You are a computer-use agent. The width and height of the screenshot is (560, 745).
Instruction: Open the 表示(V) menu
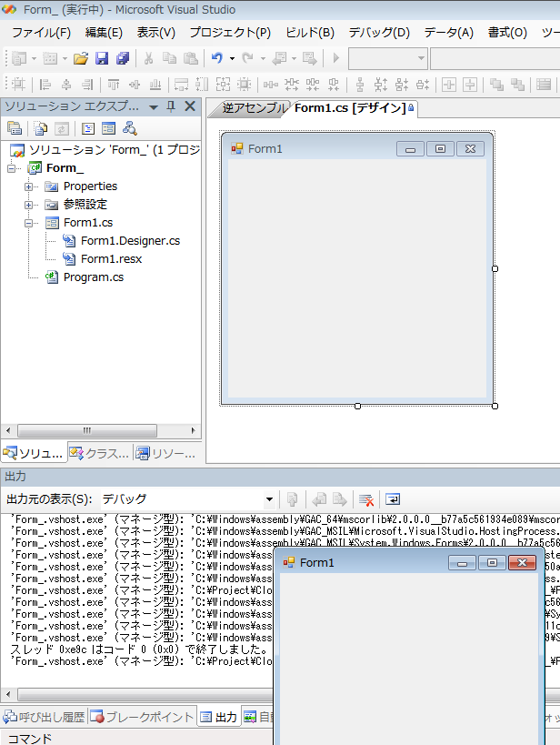pyautogui.click(x=155, y=33)
